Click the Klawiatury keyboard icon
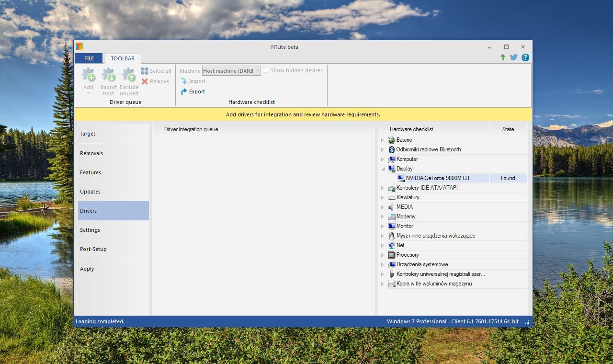Screen dimensions: 613x364 [392, 197]
